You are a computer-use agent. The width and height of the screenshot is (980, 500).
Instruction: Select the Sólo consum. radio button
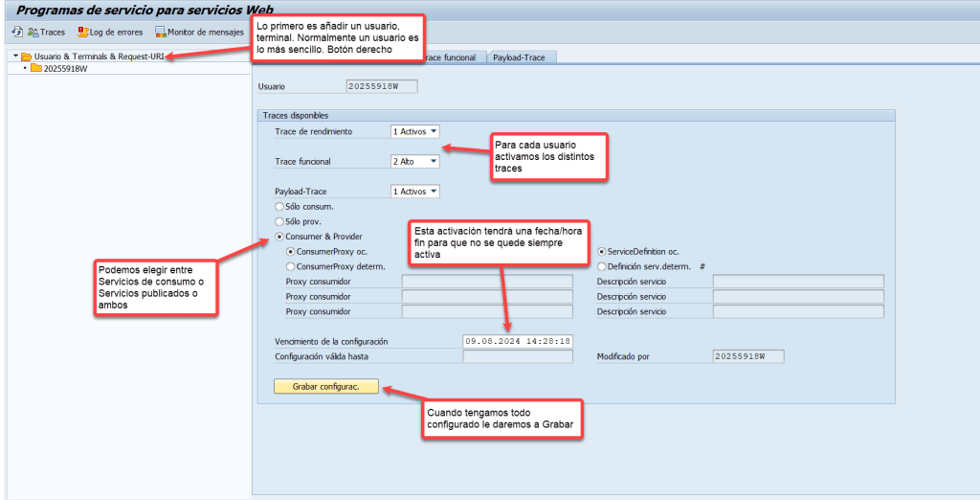click(x=279, y=206)
